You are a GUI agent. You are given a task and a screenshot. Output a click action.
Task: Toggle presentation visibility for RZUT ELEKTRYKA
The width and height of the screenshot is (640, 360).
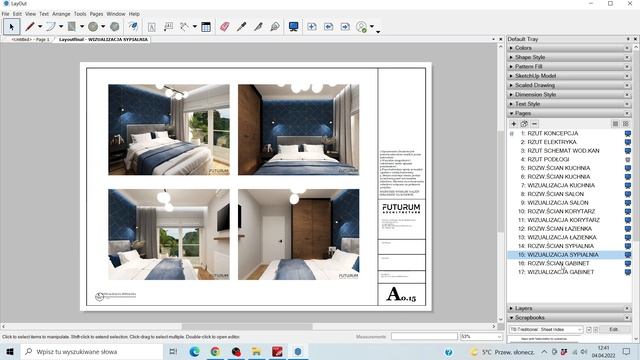(628, 142)
